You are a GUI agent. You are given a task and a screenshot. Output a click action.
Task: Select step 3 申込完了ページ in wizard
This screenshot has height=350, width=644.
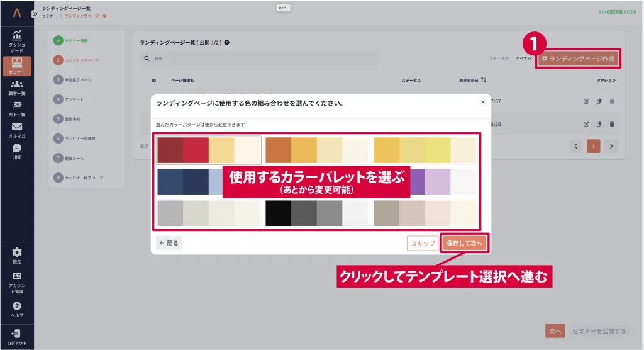pos(58,80)
